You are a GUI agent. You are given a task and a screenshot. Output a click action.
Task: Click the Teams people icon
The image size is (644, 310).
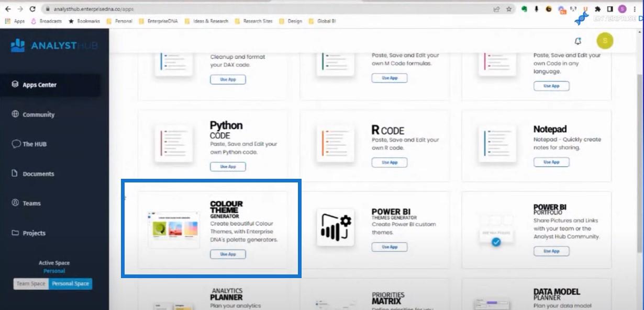click(x=15, y=203)
